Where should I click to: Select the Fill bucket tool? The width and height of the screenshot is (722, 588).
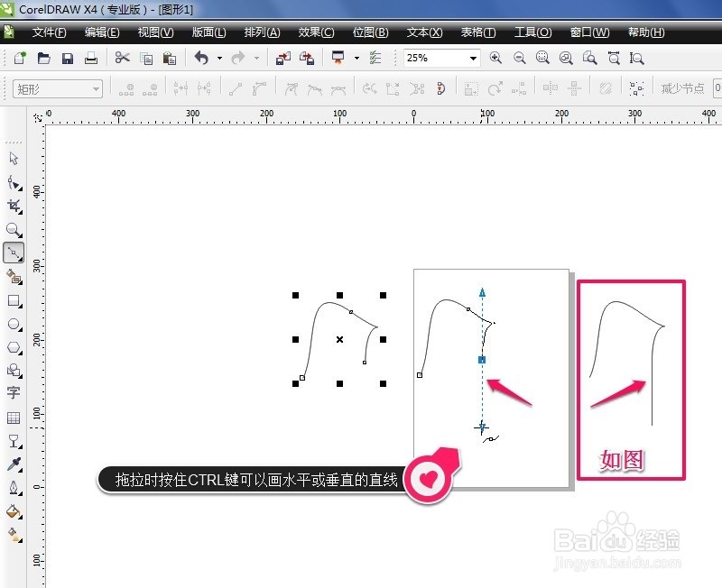(x=14, y=511)
